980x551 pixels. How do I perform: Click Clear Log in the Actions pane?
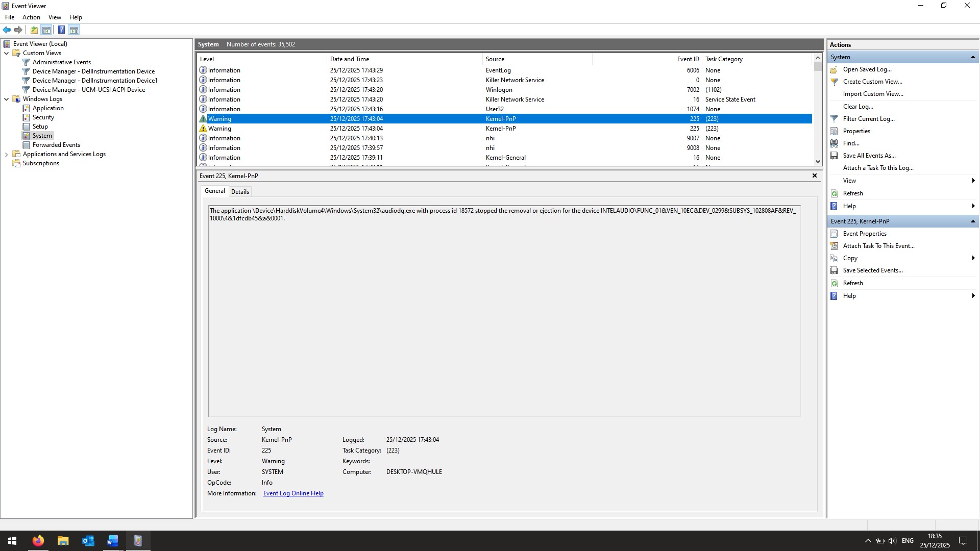click(857, 107)
